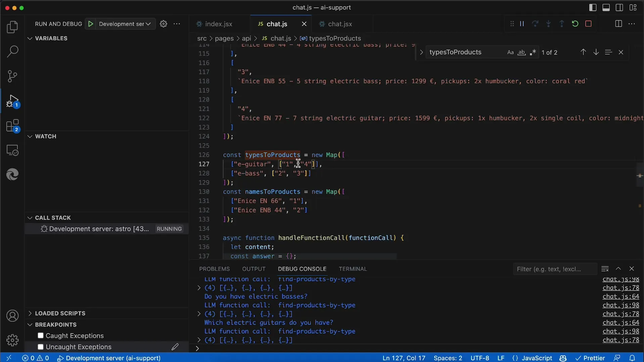The height and width of the screenshot is (362, 644).
Task: Enable Uncaught Exceptions breakpoint
Action: 41,347
